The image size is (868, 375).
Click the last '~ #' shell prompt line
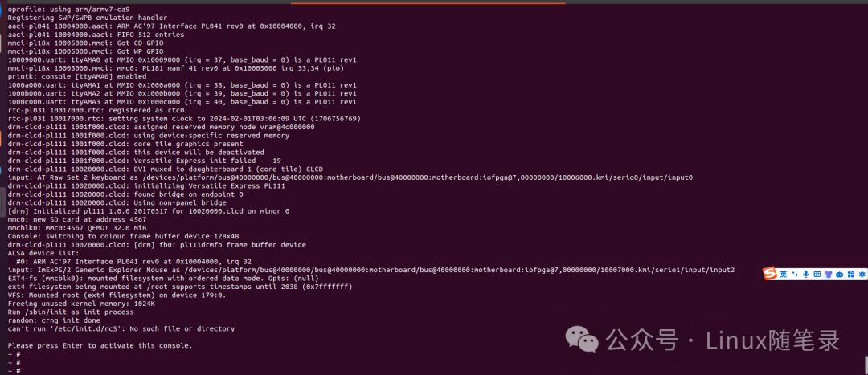coord(14,370)
